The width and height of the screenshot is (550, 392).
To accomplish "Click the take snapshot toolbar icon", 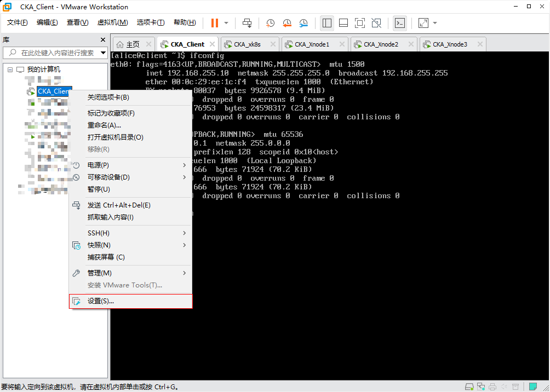I will click(270, 23).
